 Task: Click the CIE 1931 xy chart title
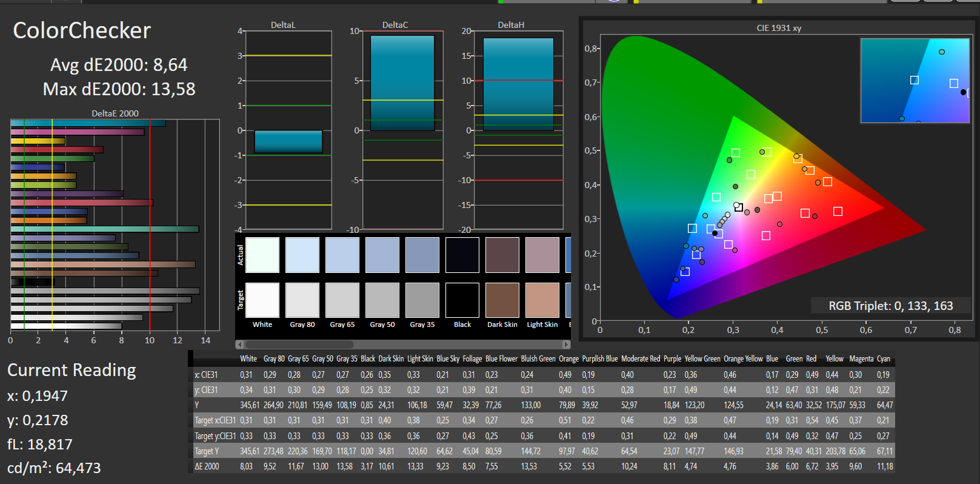[x=779, y=28]
